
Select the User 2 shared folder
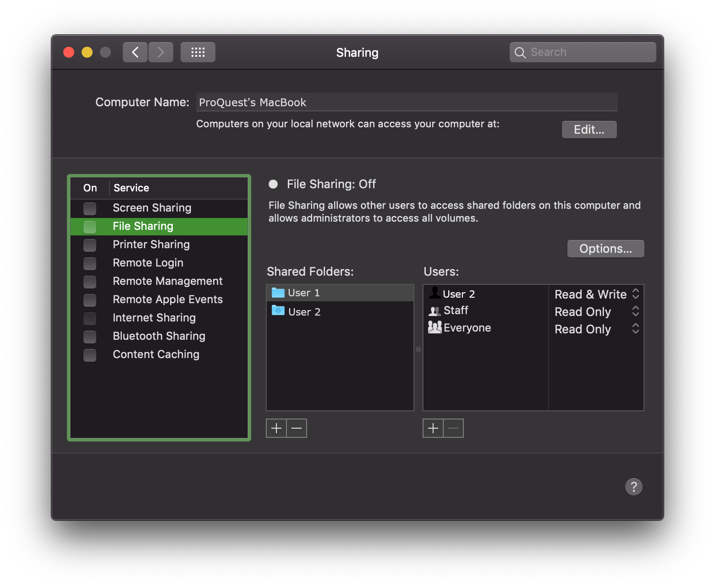point(304,312)
